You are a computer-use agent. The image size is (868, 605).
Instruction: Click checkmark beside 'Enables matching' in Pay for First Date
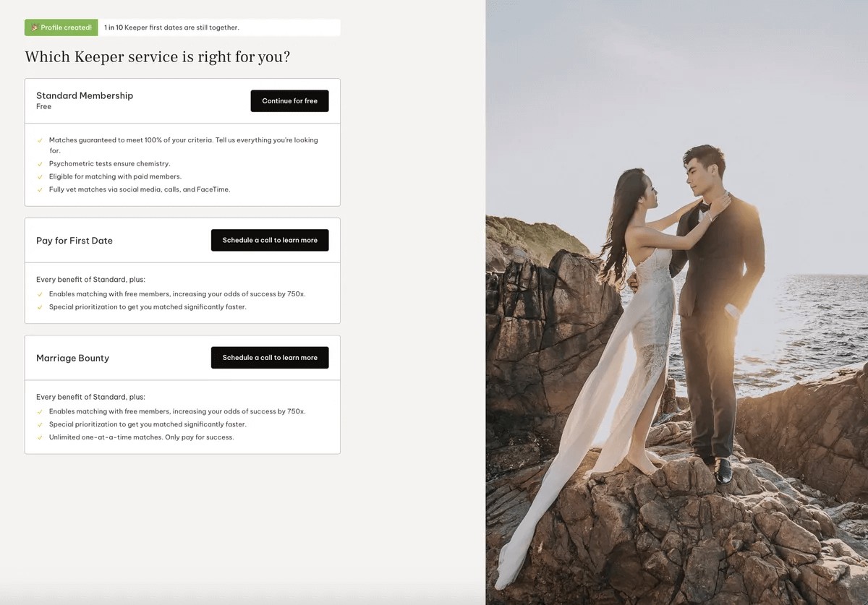[41, 294]
